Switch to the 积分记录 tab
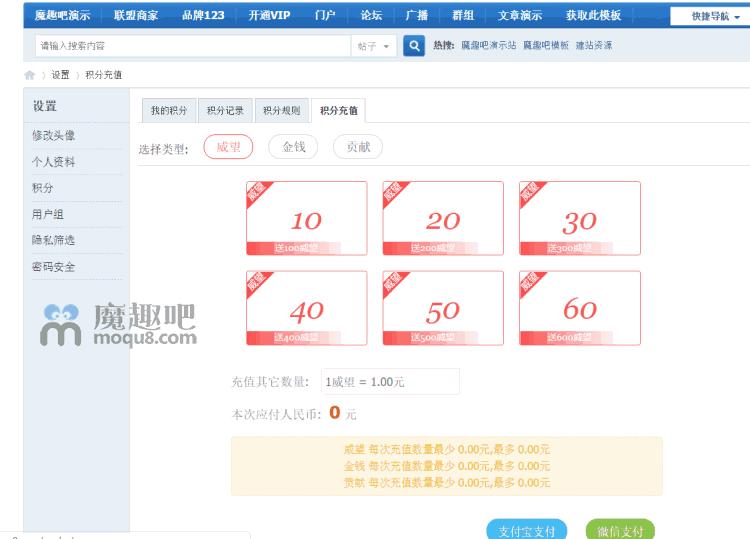750x539 pixels. coord(225,110)
